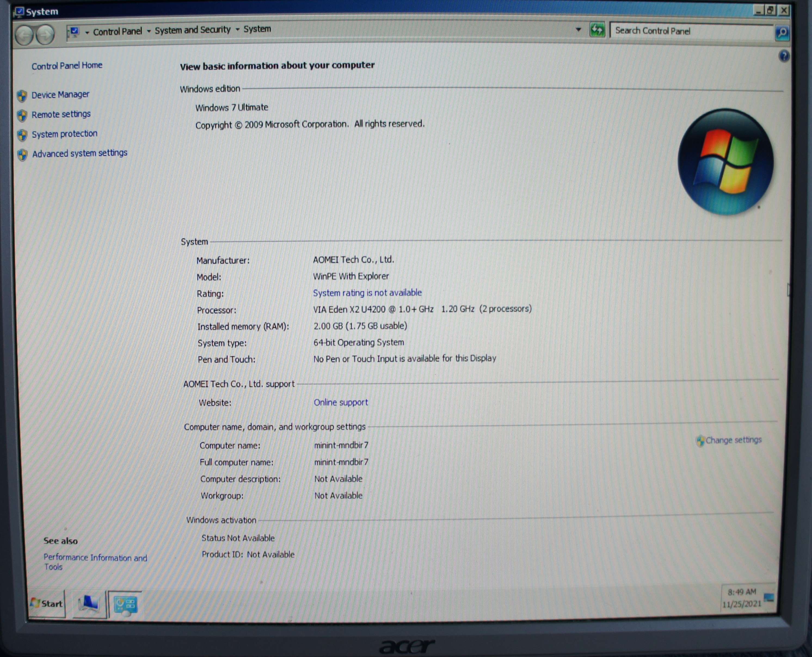
Task: Open Advanced system settings link
Action: (x=79, y=153)
